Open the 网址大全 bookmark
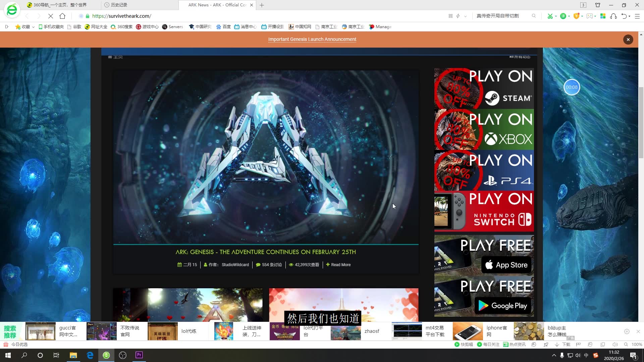Viewport: 644px width, 362px height. 96,27
